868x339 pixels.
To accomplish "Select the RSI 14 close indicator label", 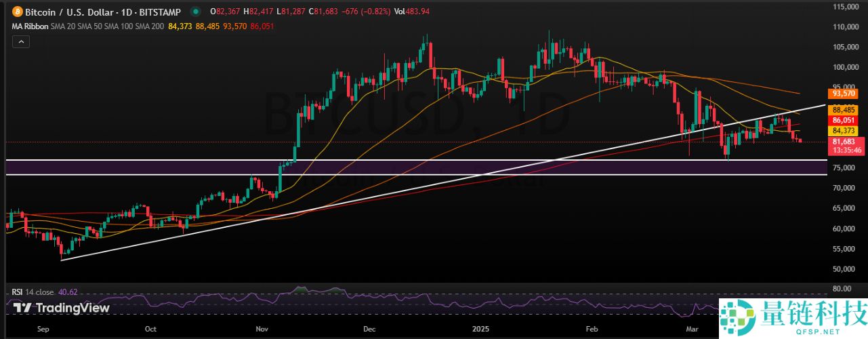I will point(35,292).
